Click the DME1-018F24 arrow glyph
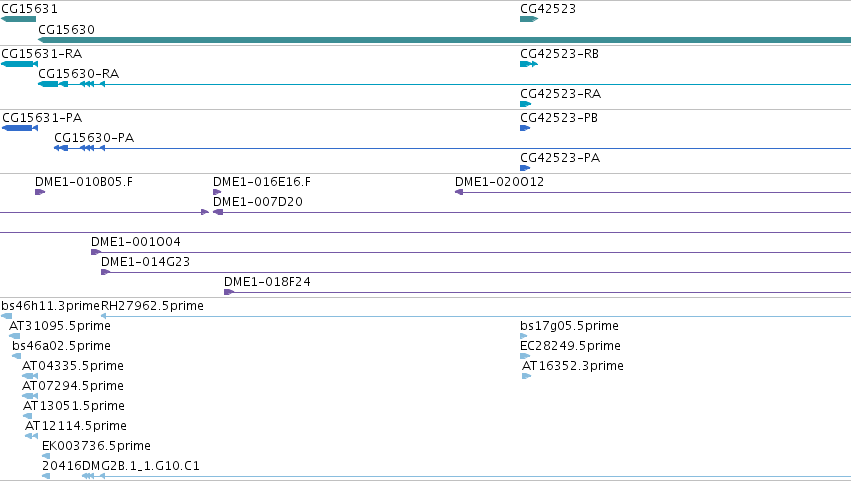Viewport: 851px width, 481px height. coord(229,293)
